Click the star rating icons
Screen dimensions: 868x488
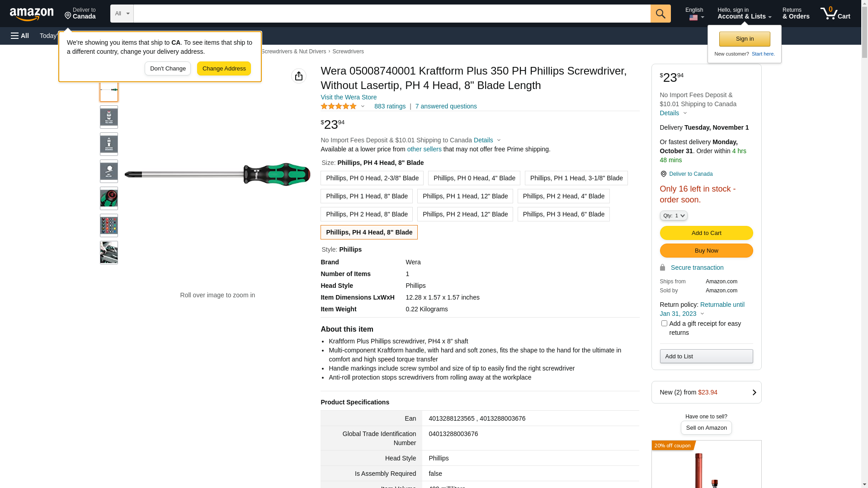(339, 106)
